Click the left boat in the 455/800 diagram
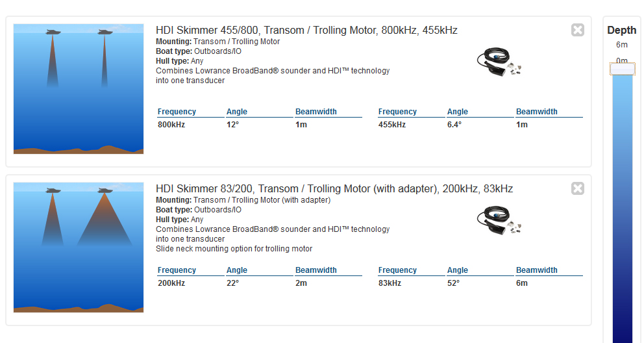 (x=54, y=32)
